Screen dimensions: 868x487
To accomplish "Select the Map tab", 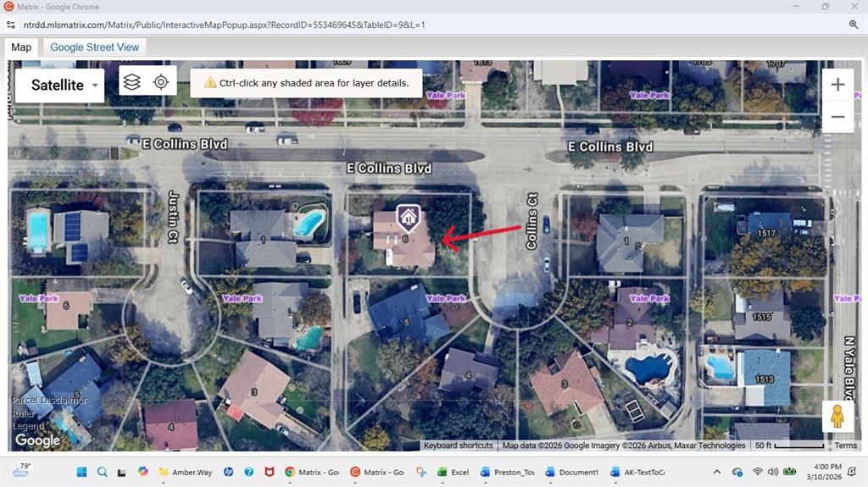I will click(21, 47).
